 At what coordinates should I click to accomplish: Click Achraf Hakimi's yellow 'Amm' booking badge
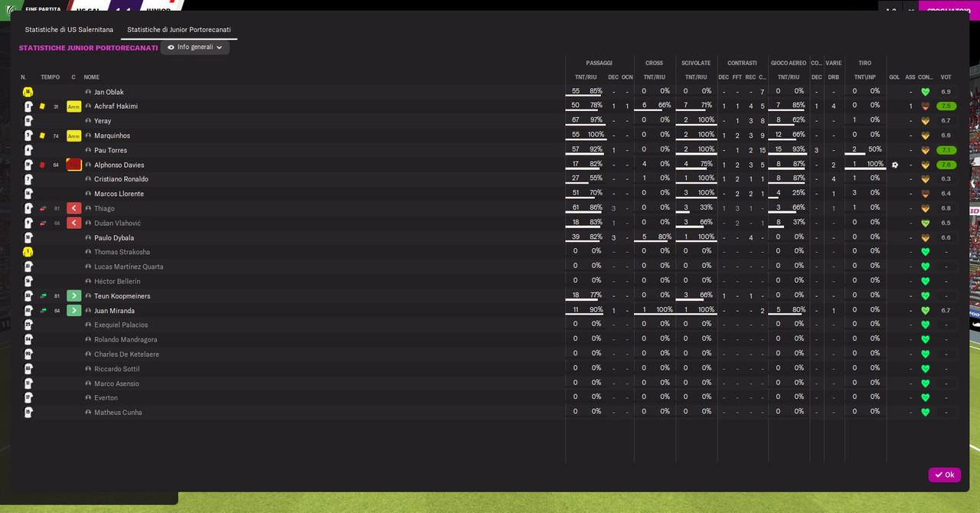(73, 106)
